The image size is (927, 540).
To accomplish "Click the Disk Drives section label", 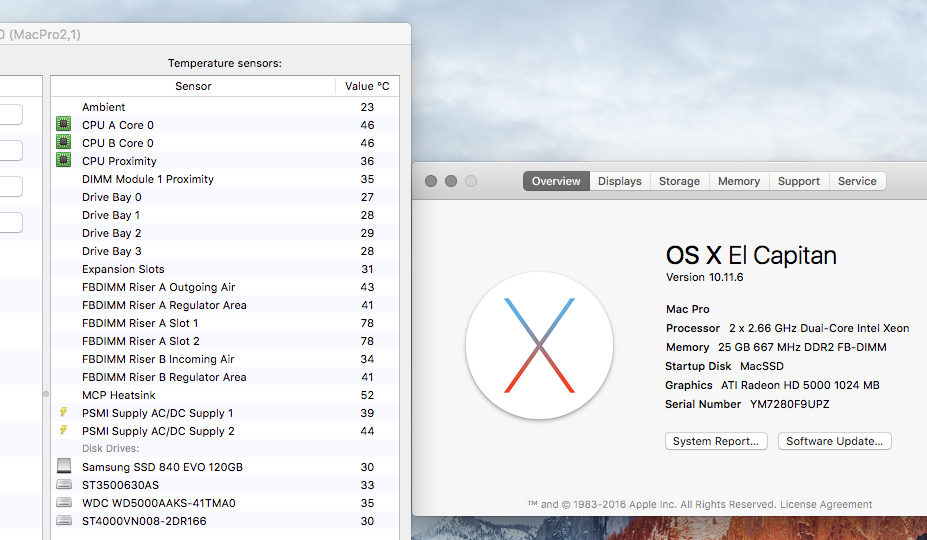I will tap(111, 448).
